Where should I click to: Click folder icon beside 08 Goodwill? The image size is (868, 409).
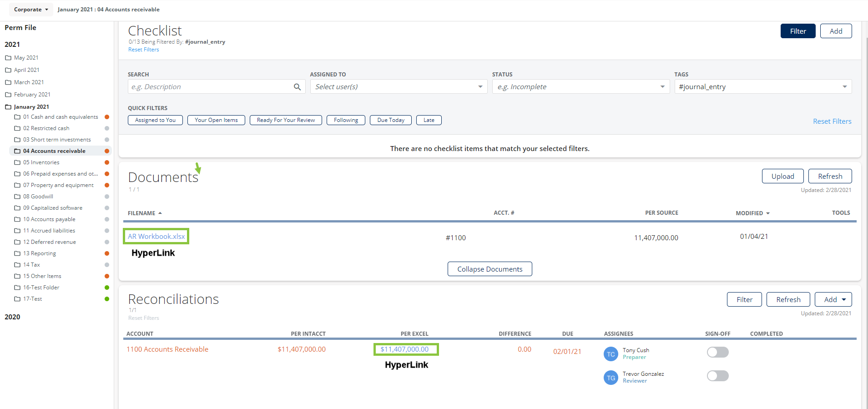[17, 197]
